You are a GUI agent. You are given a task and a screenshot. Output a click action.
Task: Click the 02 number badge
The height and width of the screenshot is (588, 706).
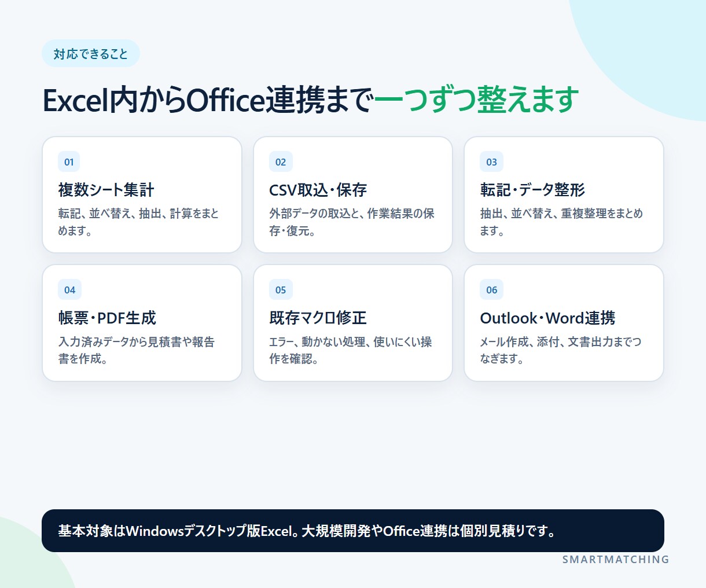point(281,162)
